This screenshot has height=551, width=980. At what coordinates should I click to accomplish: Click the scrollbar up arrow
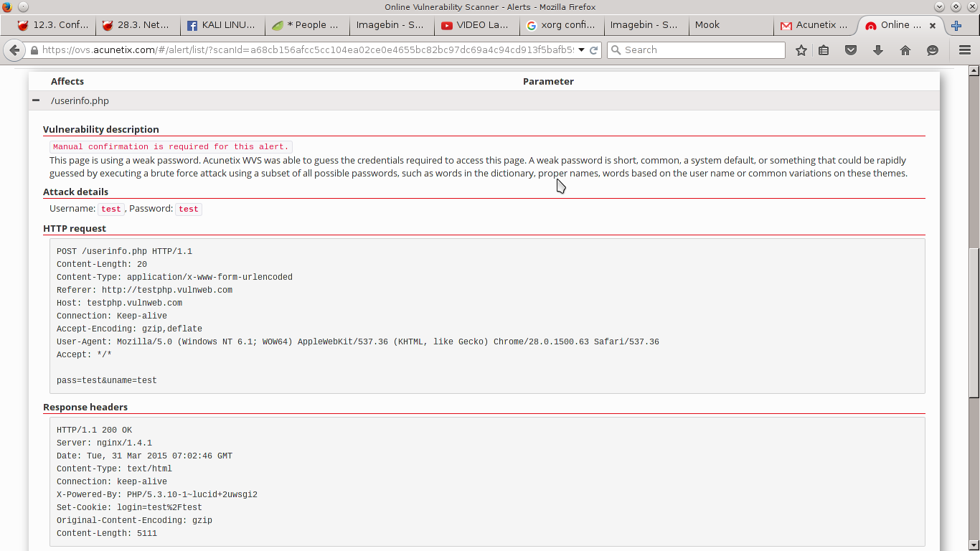(974, 71)
